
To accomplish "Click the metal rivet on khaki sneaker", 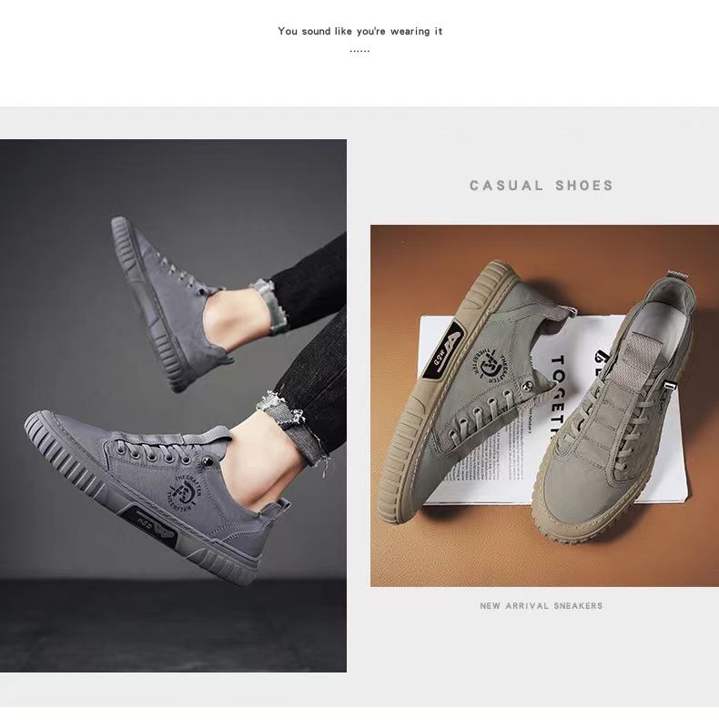I will tap(528, 384).
